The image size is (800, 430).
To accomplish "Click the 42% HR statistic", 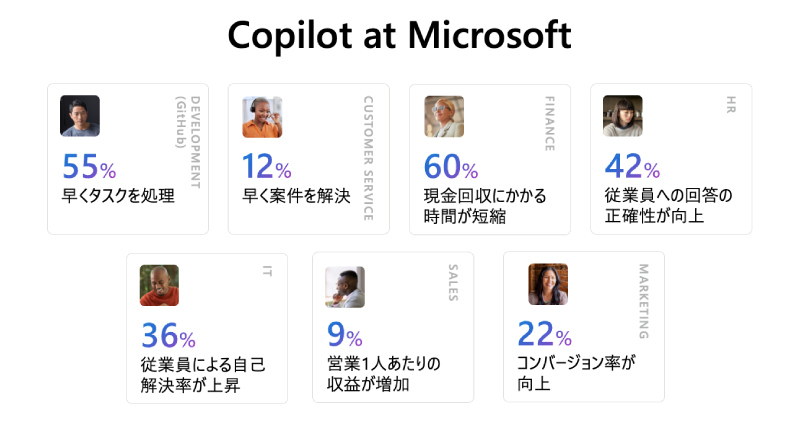I will pyautogui.click(x=632, y=166).
